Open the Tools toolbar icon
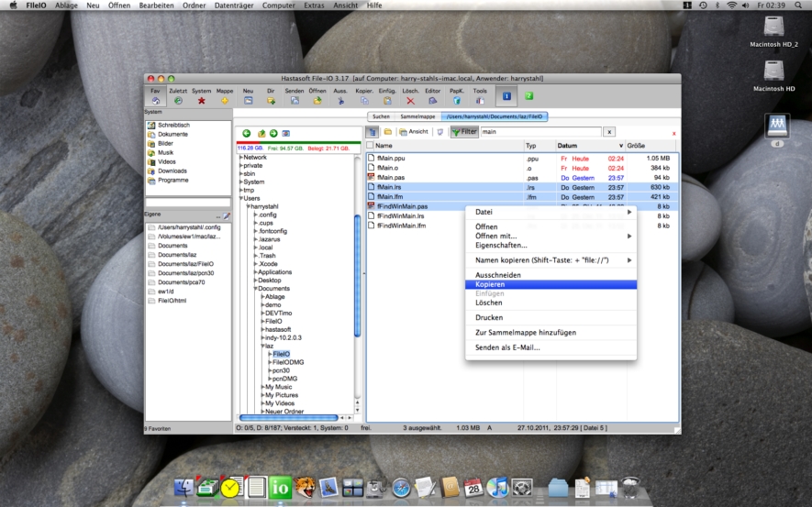812x507 pixels. pyautogui.click(x=480, y=101)
